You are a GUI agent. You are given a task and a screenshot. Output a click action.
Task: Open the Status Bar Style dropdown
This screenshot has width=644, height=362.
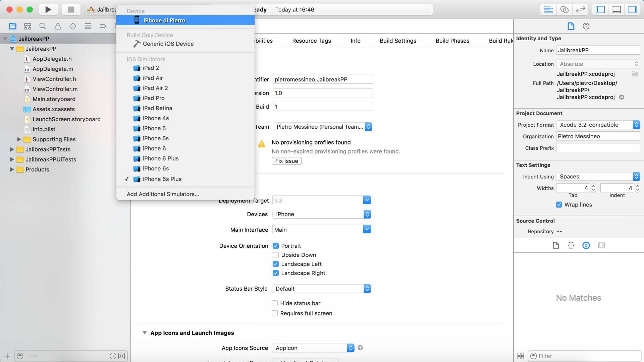(322, 289)
